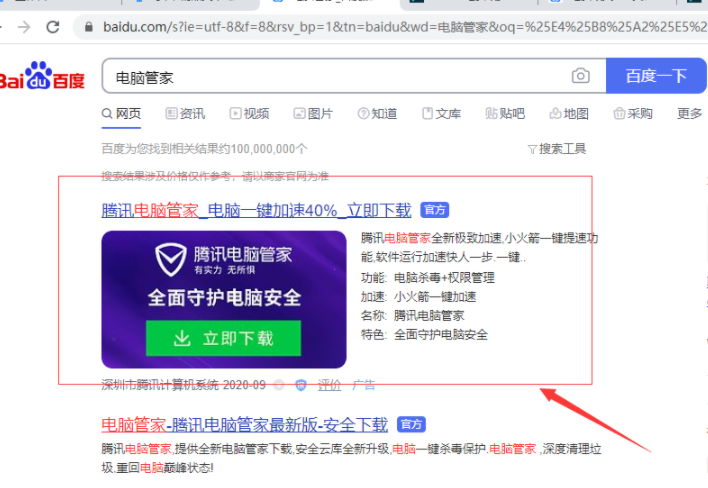This screenshot has width=708, height=488.
Task: Open 腾讯电脑管家 一键加速 result link
Action: tap(256, 210)
